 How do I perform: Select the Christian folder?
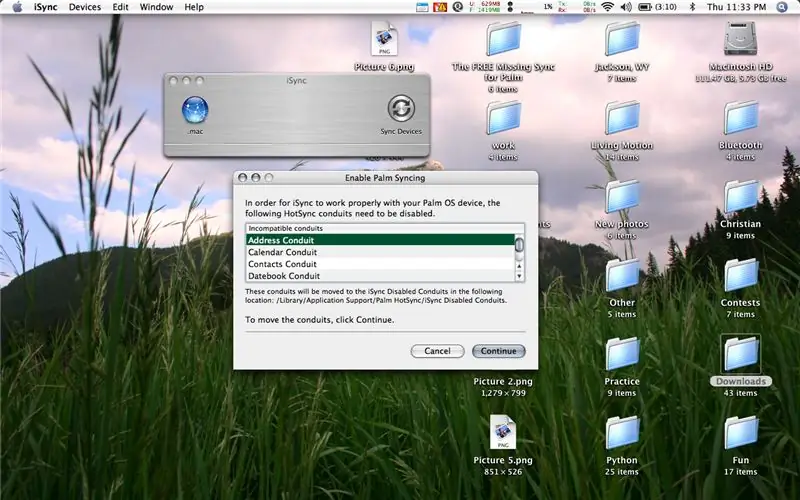[740, 196]
